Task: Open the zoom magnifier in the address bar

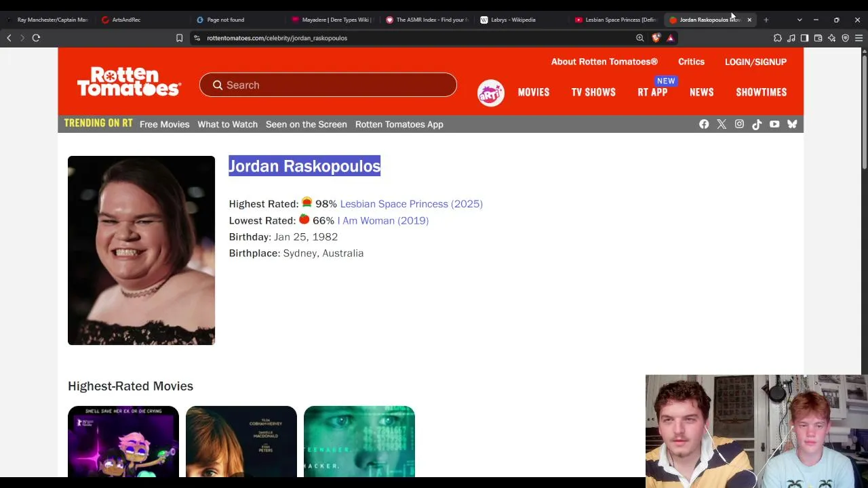Action: click(639, 38)
